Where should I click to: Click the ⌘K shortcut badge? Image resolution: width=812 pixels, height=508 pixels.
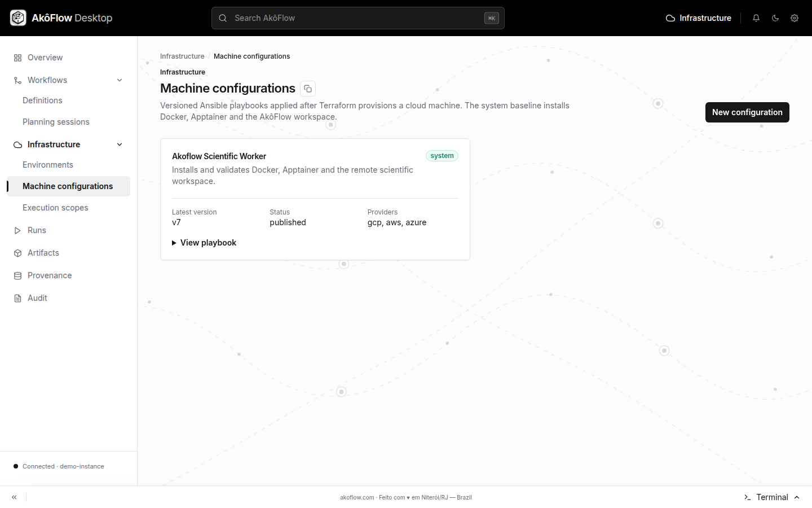pyautogui.click(x=492, y=18)
